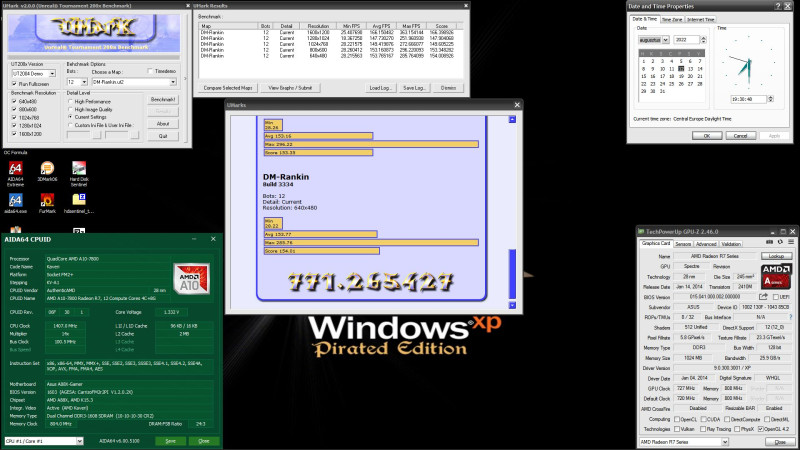Click time spinner arrows next to clock field
Image resolution: width=800 pixels, height=450 pixels.
click(x=770, y=99)
